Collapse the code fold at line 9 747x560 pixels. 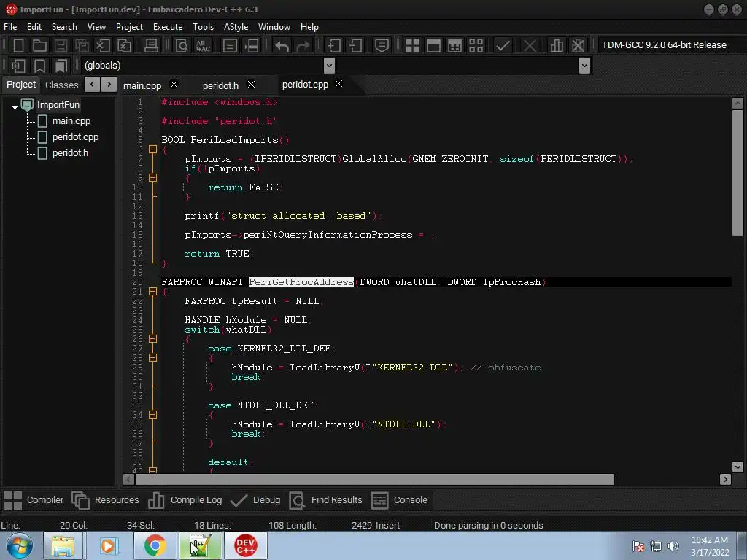pos(152,178)
